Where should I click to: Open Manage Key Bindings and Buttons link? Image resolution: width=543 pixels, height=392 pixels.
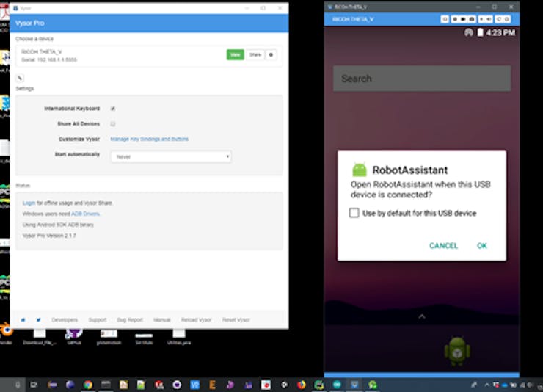(x=149, y=139)
